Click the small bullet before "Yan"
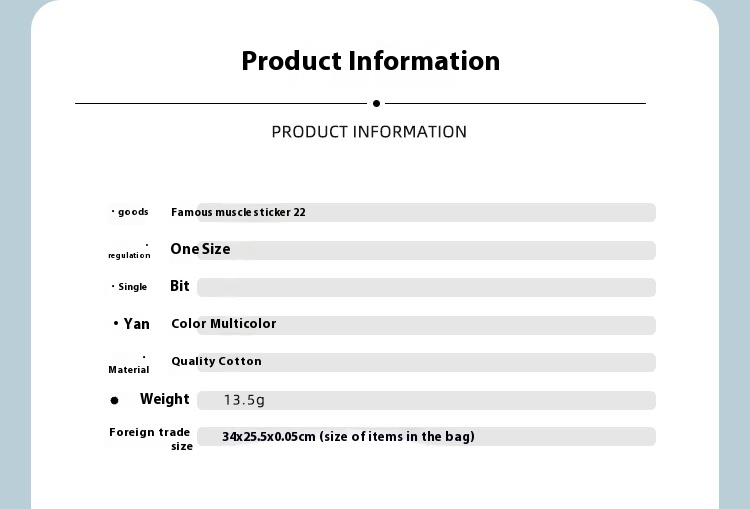 [116, 324]
